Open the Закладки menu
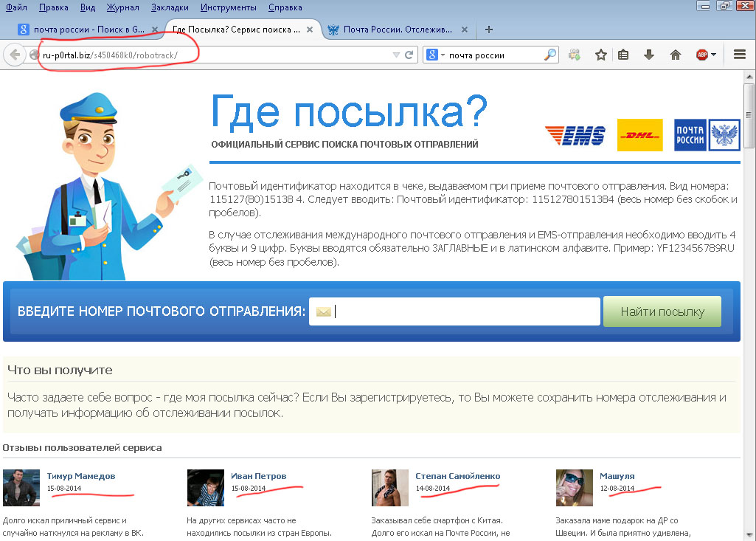This screenshot has width=756, height=541. click(x=170, y=7)
